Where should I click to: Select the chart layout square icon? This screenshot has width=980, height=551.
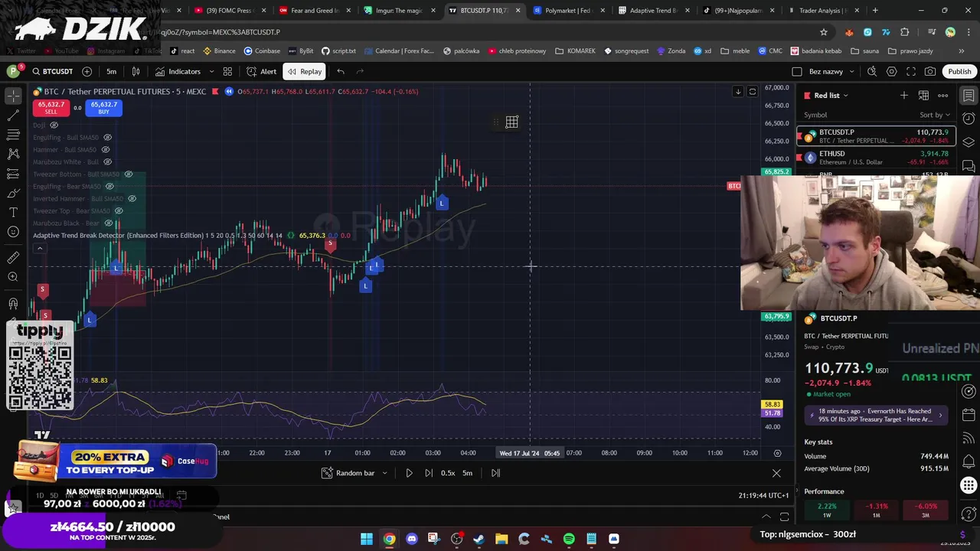(x=796, y=71)
